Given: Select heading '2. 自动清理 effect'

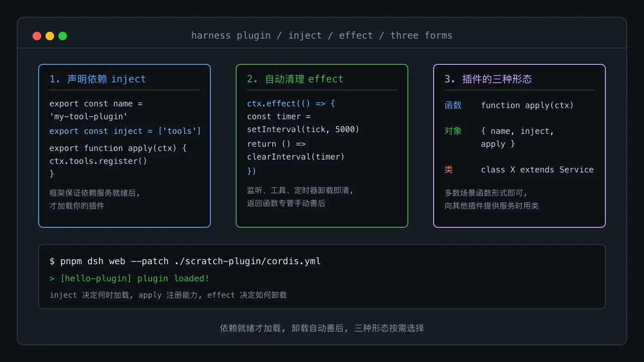Looking at the screenshot, I should pyautogui.click(x=295, y=79).
